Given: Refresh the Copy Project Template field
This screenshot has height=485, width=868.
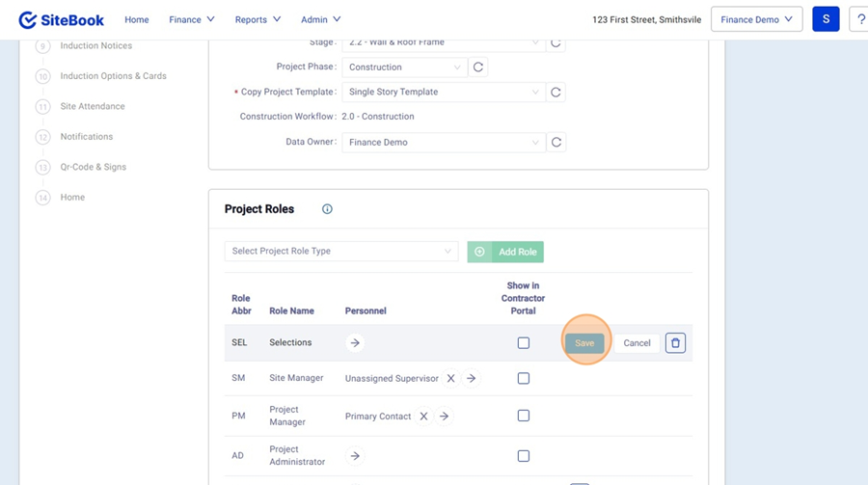Looking at the screenshot, I should (x=555, y=93).
